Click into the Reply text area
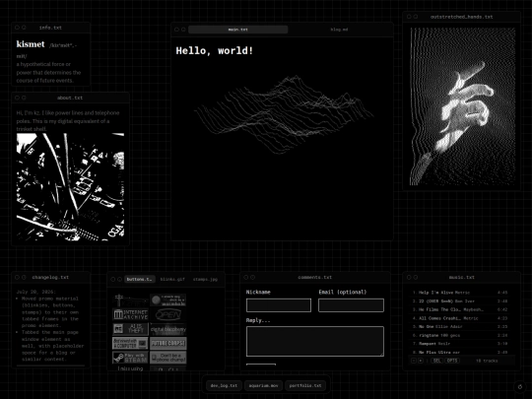This screenshot has height=399, width=532. pyautogui.click(x=315, y=341)
